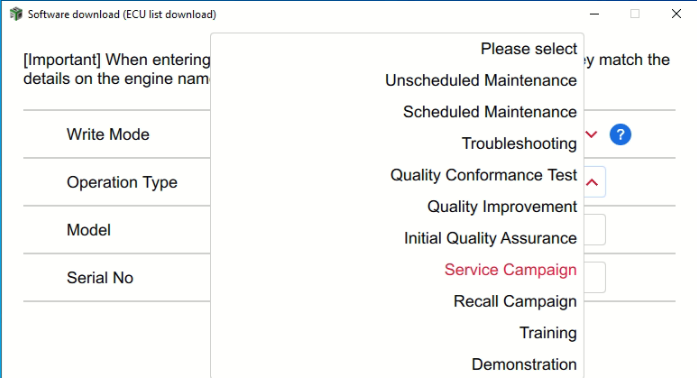Minimize the Software download window

tap(594, 14)
